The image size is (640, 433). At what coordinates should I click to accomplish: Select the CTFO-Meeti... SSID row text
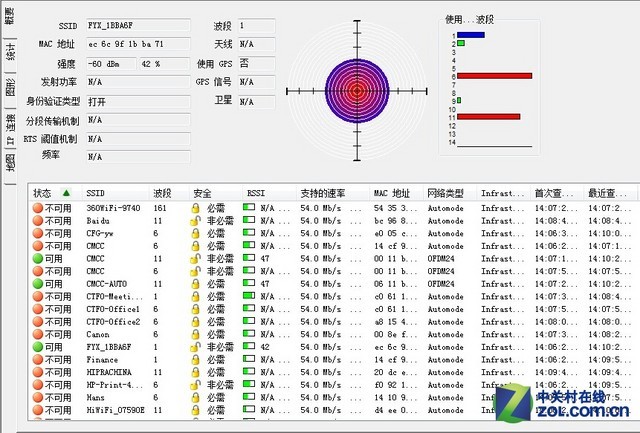(x=115, y=297)
